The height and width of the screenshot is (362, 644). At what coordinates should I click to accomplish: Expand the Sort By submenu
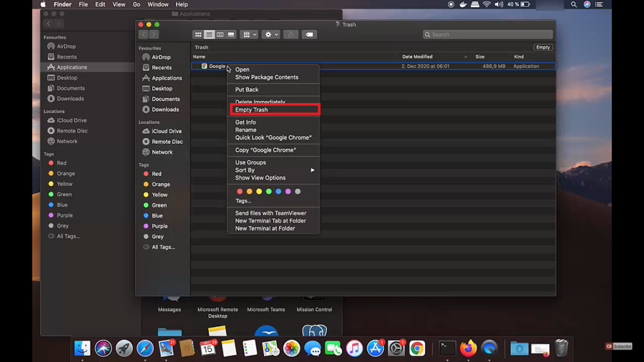(273, 170)
